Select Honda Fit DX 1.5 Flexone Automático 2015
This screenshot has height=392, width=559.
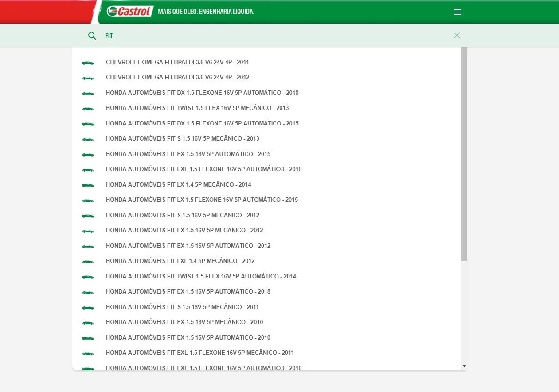coord(202,124)
